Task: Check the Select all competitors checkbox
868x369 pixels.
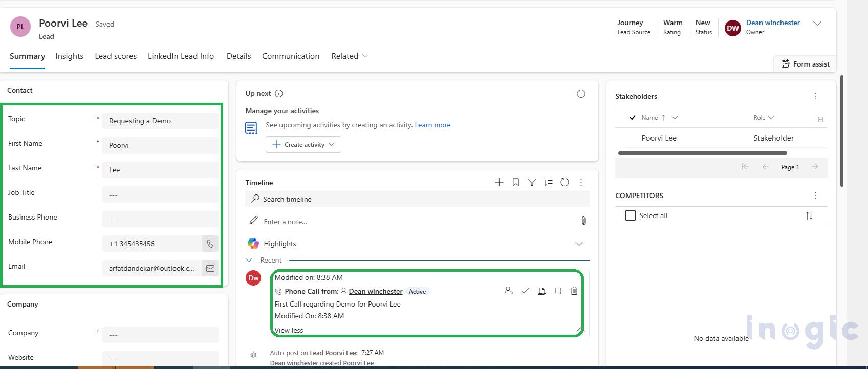Action: 631,215
